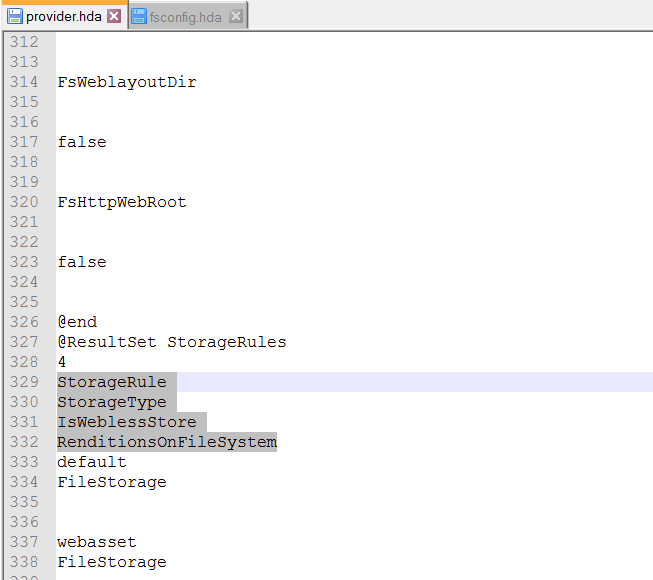Click the @ResultSet StorageRules line
This screenshot has height=580, width=653.
[171, 342]
